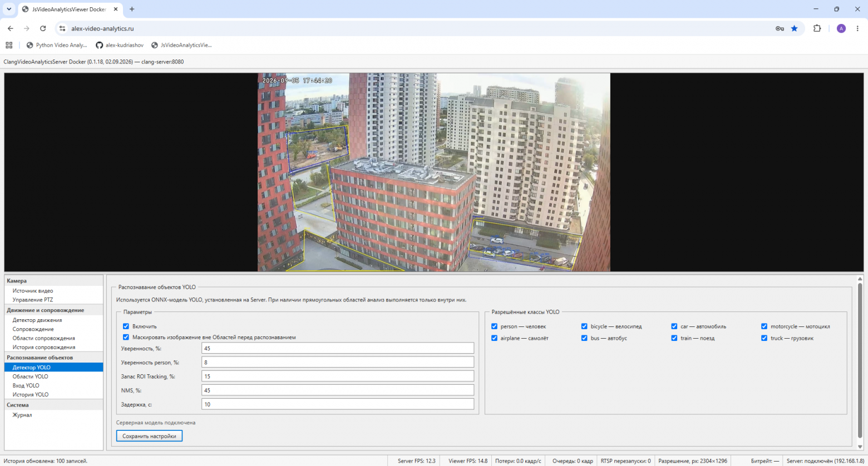Viewport: 868px width, 466px height.
Task: Reload the page with the refresh icon
Action: (x=43, y=28)
